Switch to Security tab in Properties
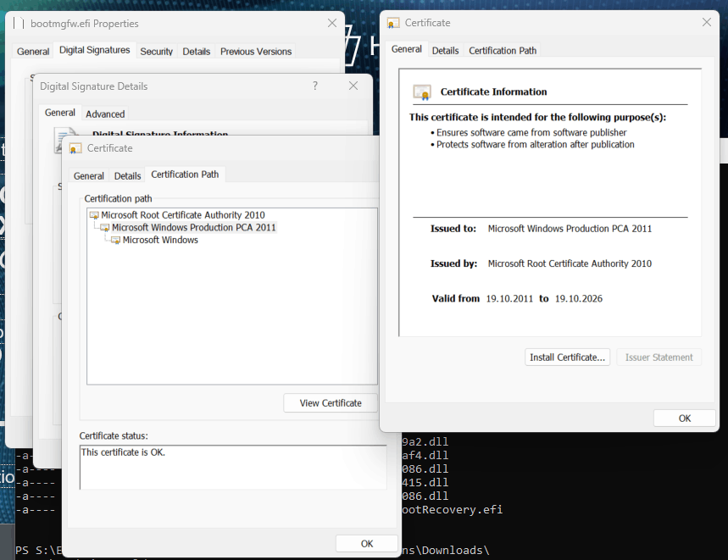 point(157,52)
